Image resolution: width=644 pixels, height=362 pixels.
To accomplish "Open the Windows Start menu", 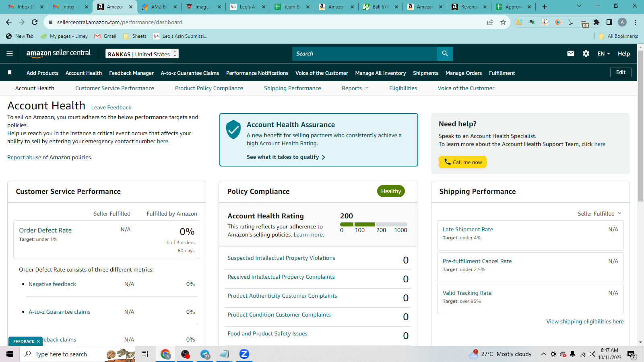I will click(x=10, y=354).
